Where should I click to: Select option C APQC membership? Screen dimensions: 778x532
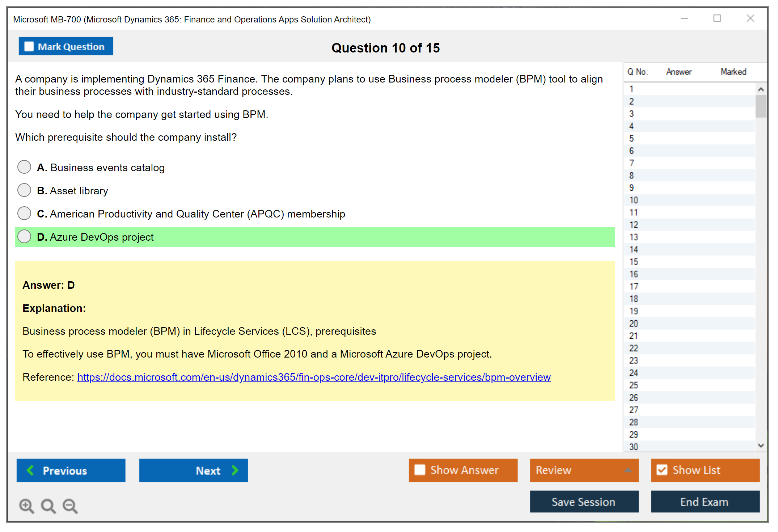24,214
